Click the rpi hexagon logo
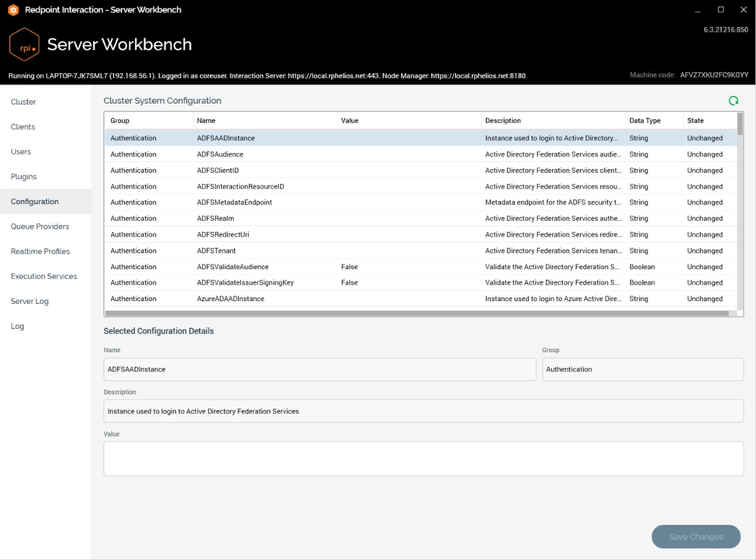 point(24,44)
